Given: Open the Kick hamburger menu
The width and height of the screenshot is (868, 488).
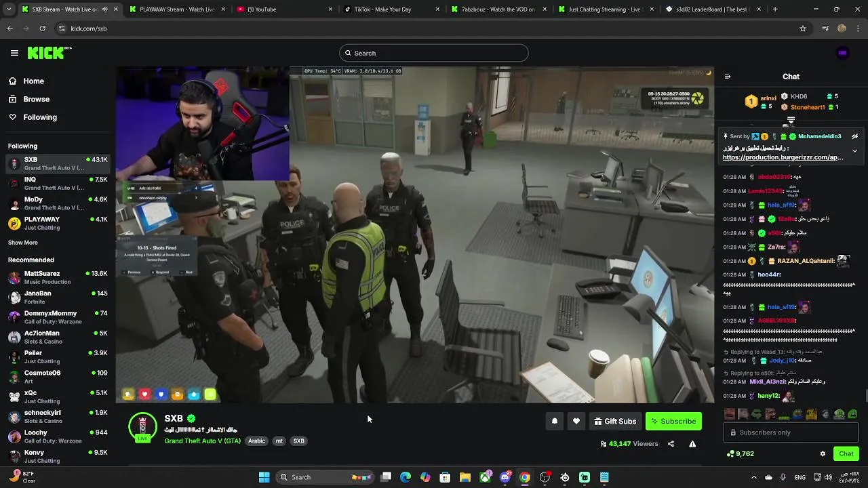Looking at the screenshot, I should (14, 53).
